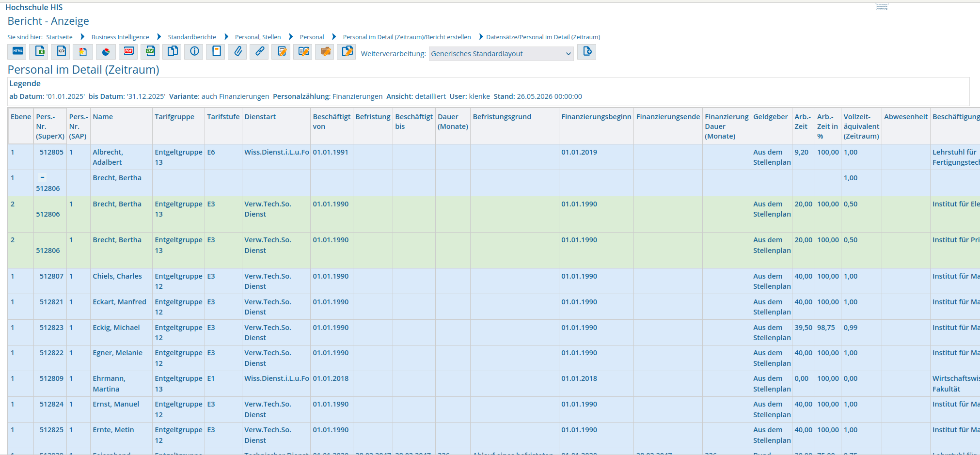This screenshot has height=455, width=980.
Task: Click the execute button beside layout dropdown
Action: click(x=587, y=51)
